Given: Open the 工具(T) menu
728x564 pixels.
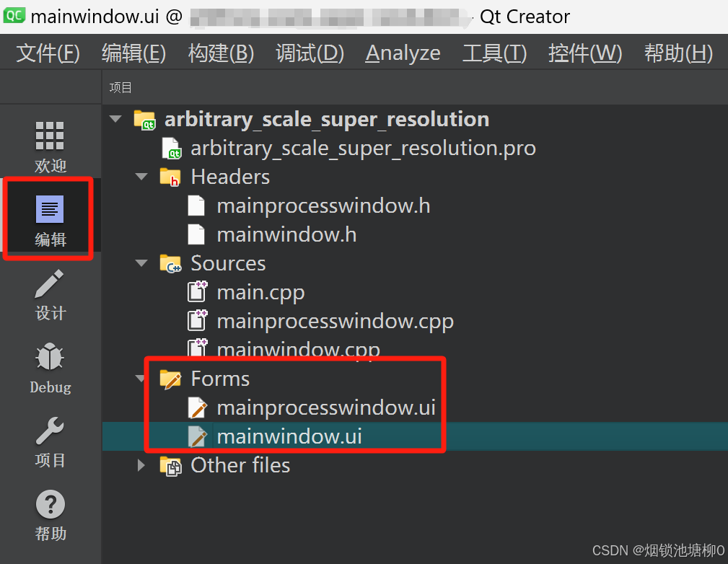Looking at the screenshot, I should coord(494,53).
